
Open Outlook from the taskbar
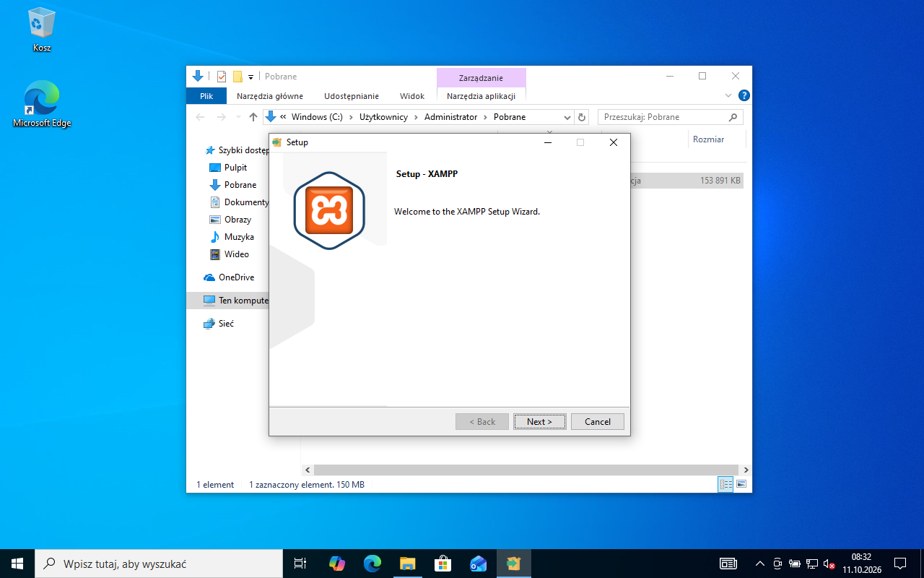[478, 564]
